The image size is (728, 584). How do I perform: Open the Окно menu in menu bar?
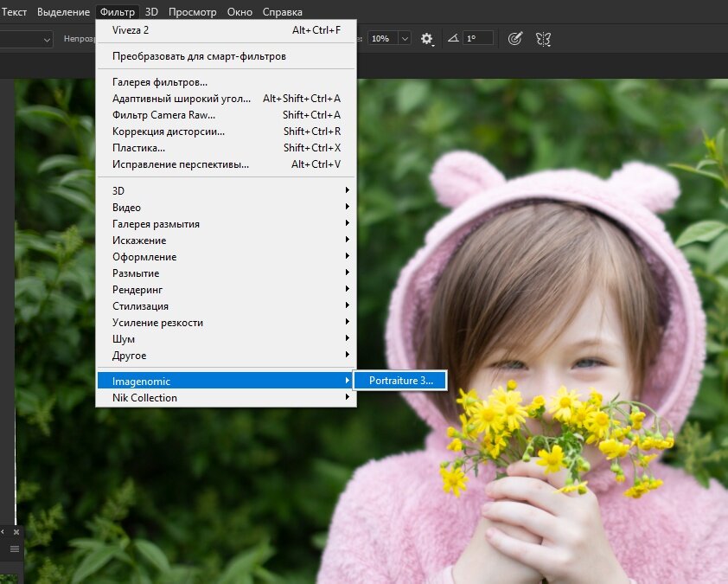click(239, 12)
